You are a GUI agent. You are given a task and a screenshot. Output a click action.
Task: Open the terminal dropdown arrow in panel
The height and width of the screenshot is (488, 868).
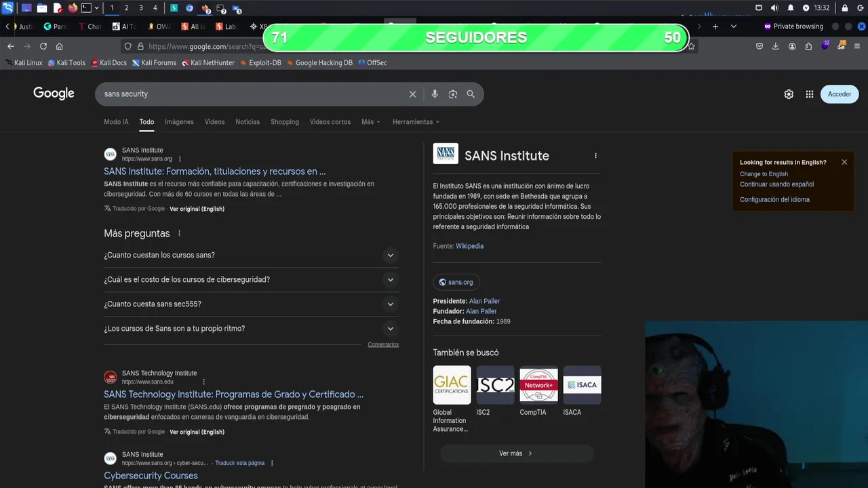coord(97,8)
